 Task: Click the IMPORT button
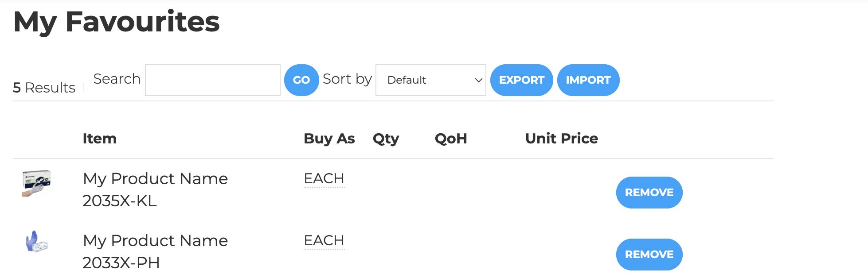pyautogui.click(x=588, y=80)
